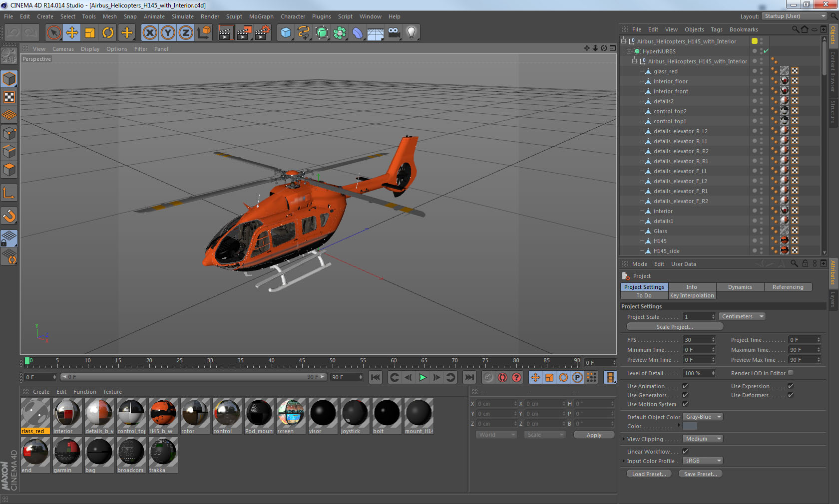Jump to the end of animation
The image size is (839, 504).
(469, 377)
